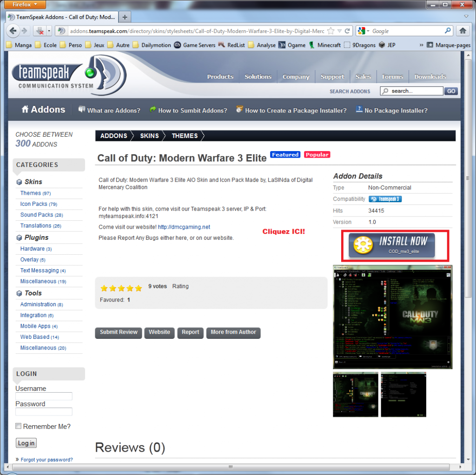The image size is (476, 475).
Task: Open the Forums menu
Action: (x=392, y=77)
